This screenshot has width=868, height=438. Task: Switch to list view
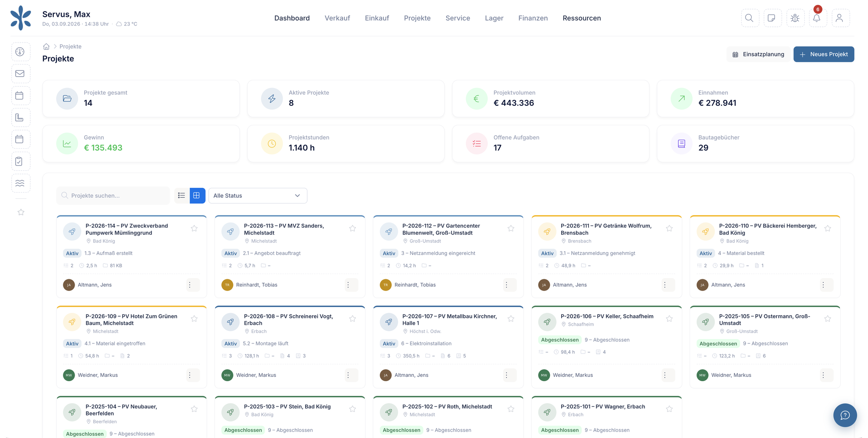181,196
